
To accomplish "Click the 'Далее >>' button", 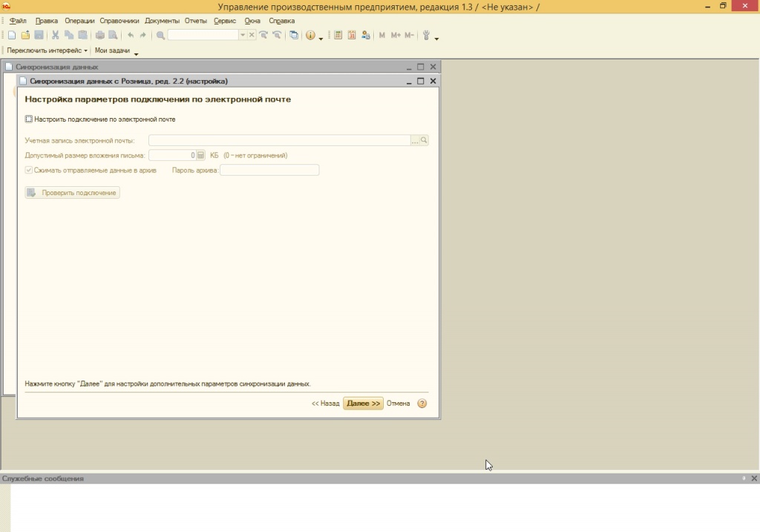I will click(x=363, y=404).
